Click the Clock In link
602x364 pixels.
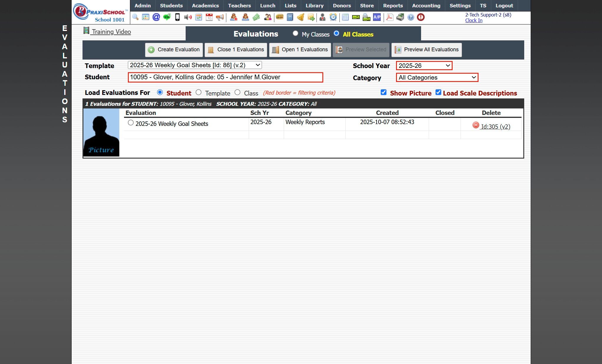coord(474,20)
